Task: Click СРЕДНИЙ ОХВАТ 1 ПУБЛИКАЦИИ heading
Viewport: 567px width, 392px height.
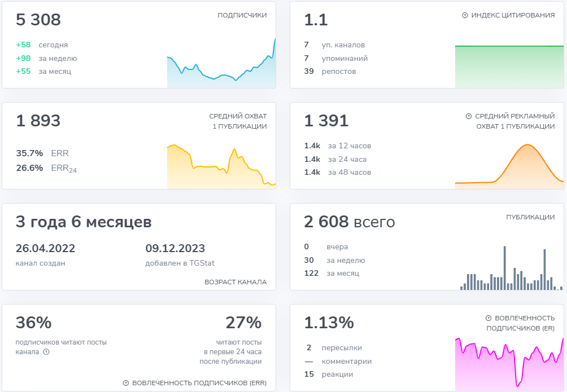Action: pyautogui.click(x=238, y=121)
